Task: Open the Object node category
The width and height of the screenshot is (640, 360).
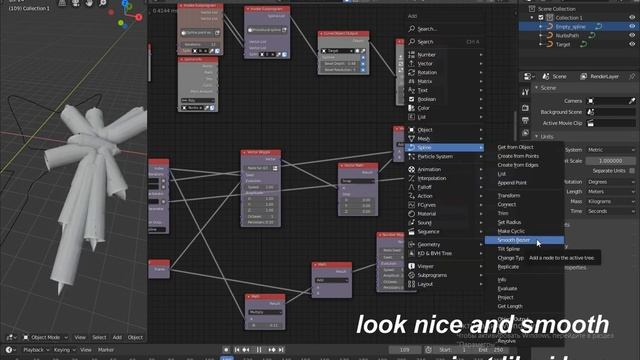Action: click(445, 130)
